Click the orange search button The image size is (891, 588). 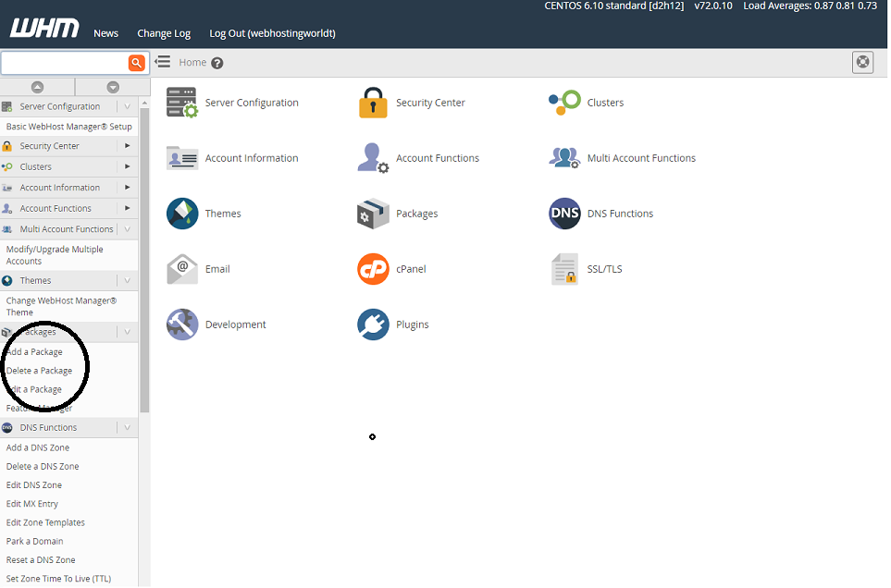[x=137, y=63]
